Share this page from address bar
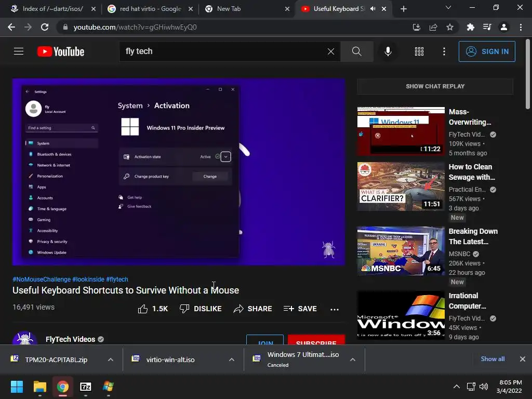The image size is (532, 399). (x=433, y=27)
